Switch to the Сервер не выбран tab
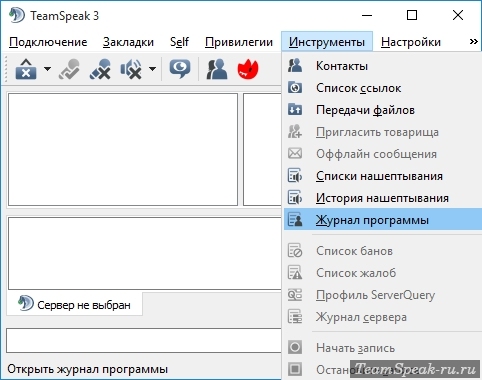Image resolution: width=482 pixels, height=380 pixels. [x=74, y=304]
